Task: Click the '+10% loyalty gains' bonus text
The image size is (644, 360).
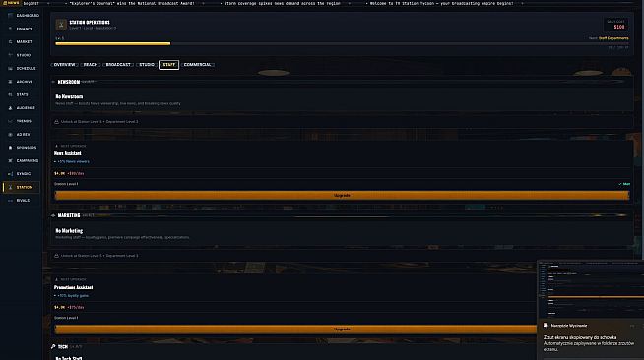Action: [x=73, y=296]
